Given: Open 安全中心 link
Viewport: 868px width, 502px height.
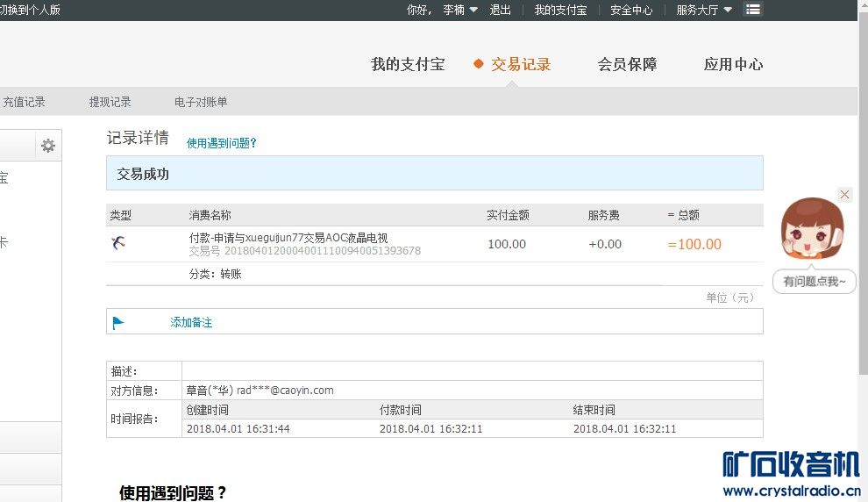Looking at the screenshot, I should 631,10.
